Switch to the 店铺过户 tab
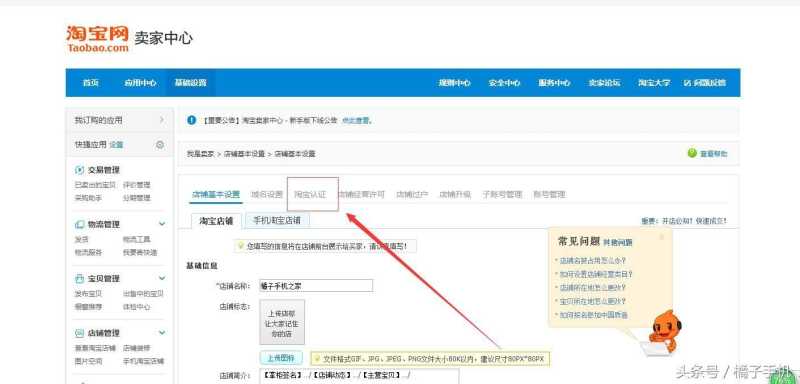 click(x=412, y=194)
